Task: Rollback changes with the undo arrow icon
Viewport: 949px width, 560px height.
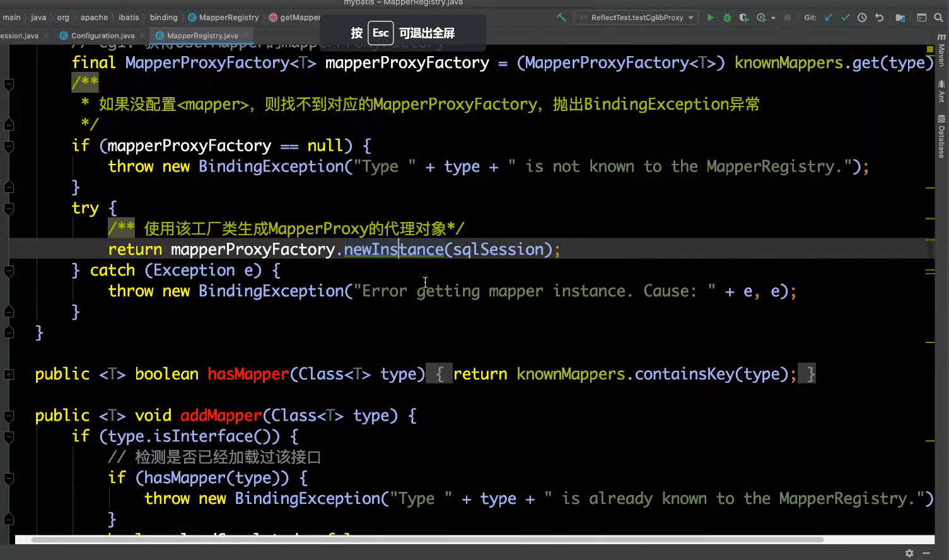Action: coord(879,18)
